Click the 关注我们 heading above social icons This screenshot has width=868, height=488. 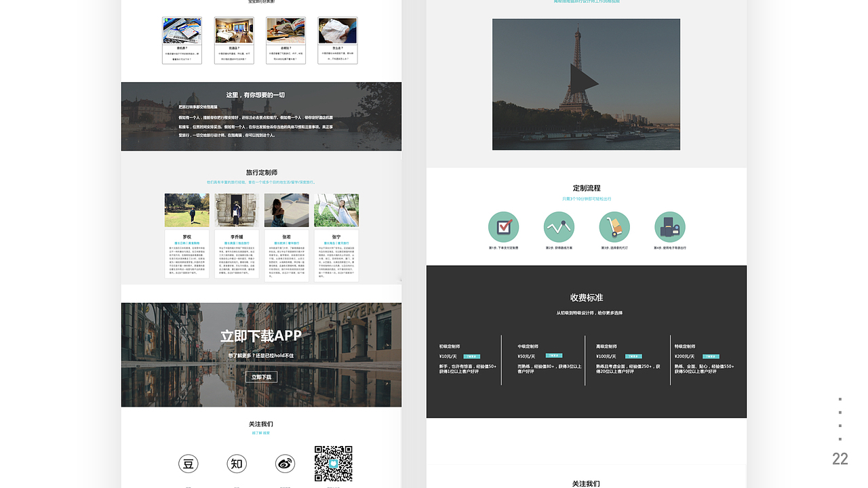click(261, 424)
